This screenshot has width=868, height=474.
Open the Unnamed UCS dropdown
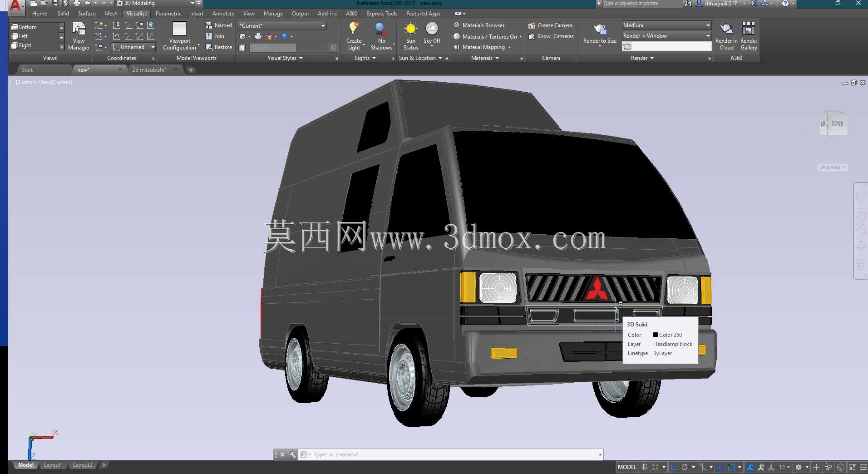coord(133,47)
